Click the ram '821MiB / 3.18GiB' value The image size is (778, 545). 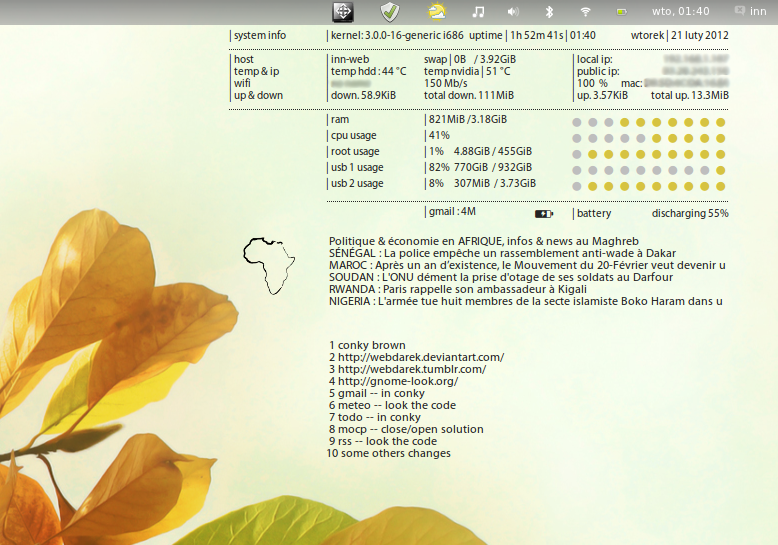[468, 119]
